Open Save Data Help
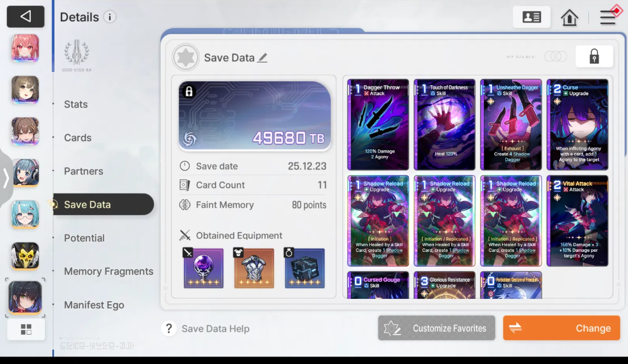Image resolution: width=628 pixels, height=364 pixels. [206, 329]
